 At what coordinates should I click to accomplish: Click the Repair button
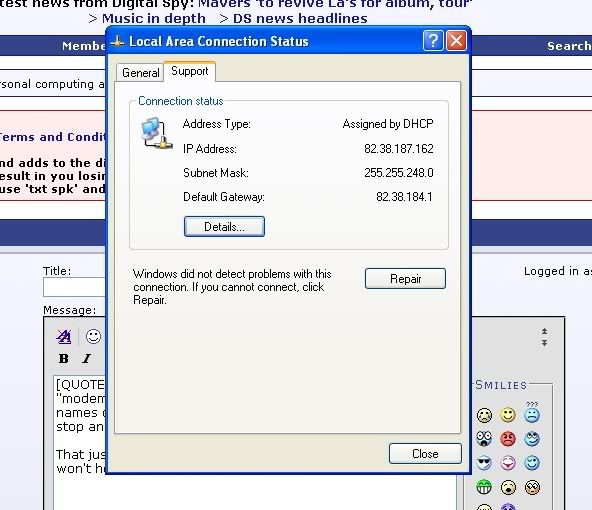click(405, 279)
